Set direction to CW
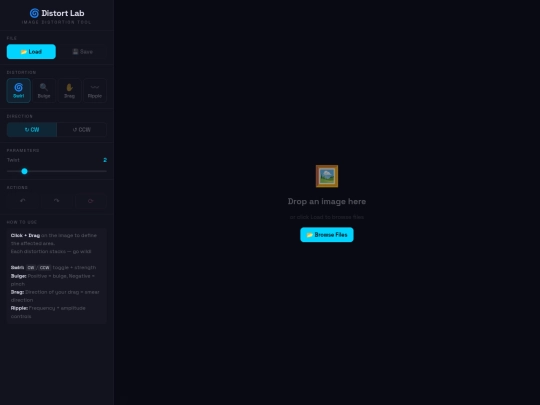This screenshot has height=405, width=540. [32, 130]
